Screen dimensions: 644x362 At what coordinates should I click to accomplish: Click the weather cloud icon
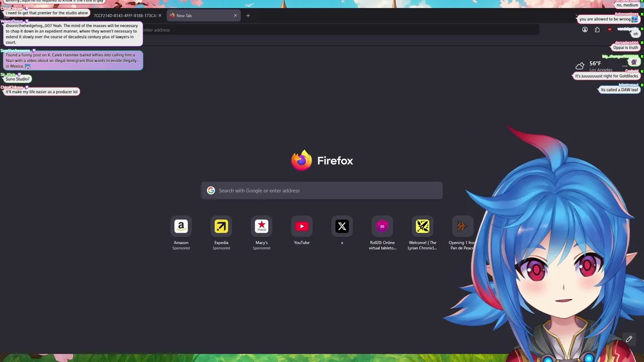tap(580, 65)
